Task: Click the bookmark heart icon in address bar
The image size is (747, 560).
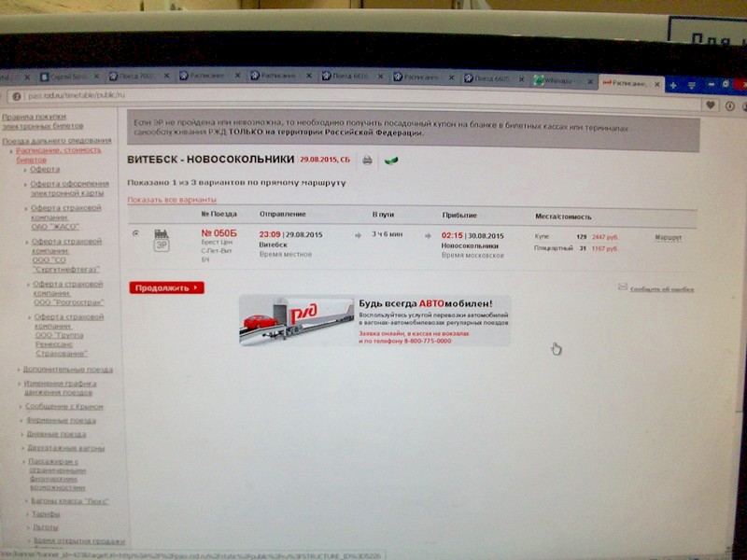Action: click(x=709, y=106)
